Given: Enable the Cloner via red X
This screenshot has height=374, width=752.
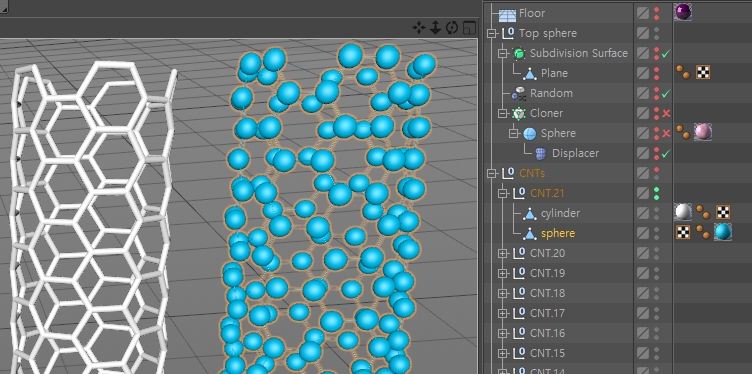Looking at the screenshot, I should pos(666,114).
